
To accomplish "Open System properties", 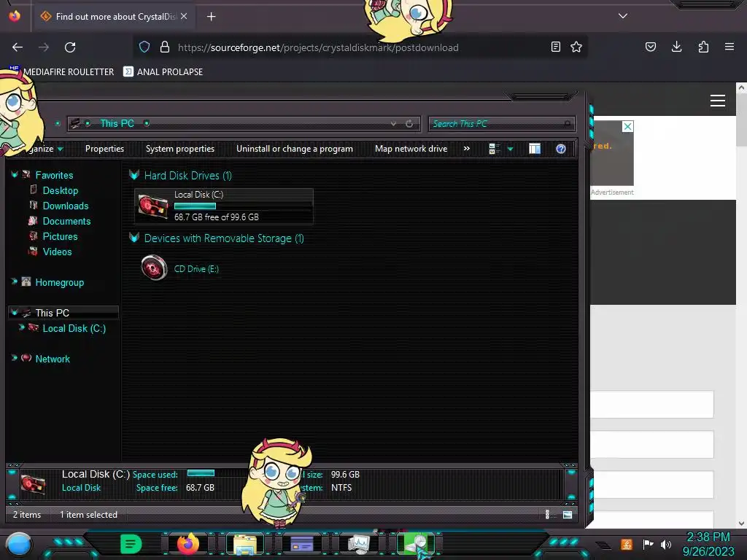I will click(x=180, y=149).
